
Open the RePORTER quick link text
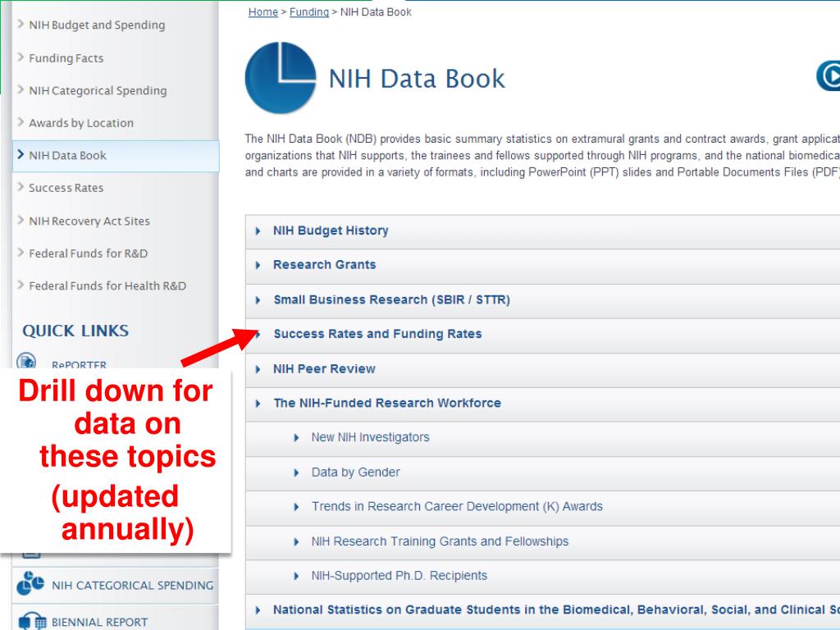coord(79,364)
